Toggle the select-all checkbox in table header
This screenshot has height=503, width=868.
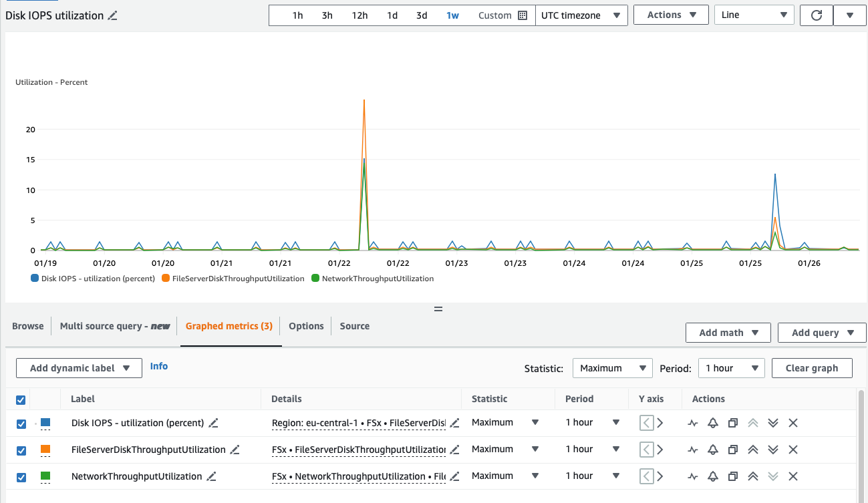click(x=21, y=399)
